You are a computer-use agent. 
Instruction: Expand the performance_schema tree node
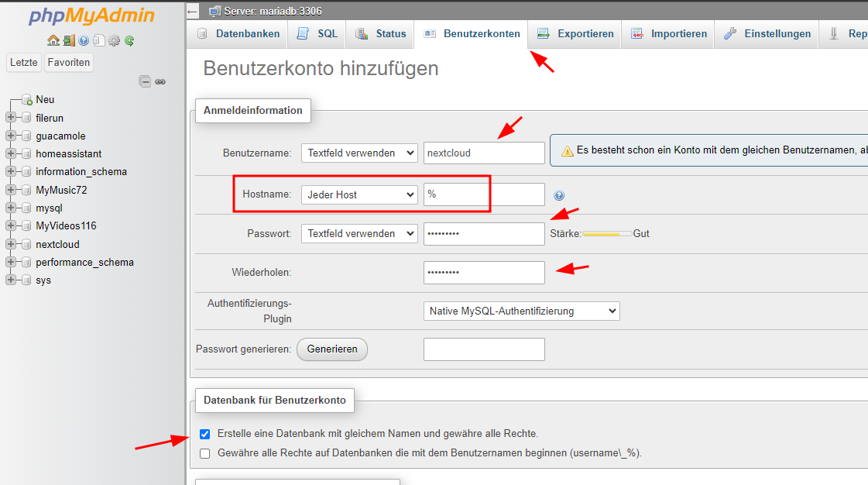(x=11, y=262)
